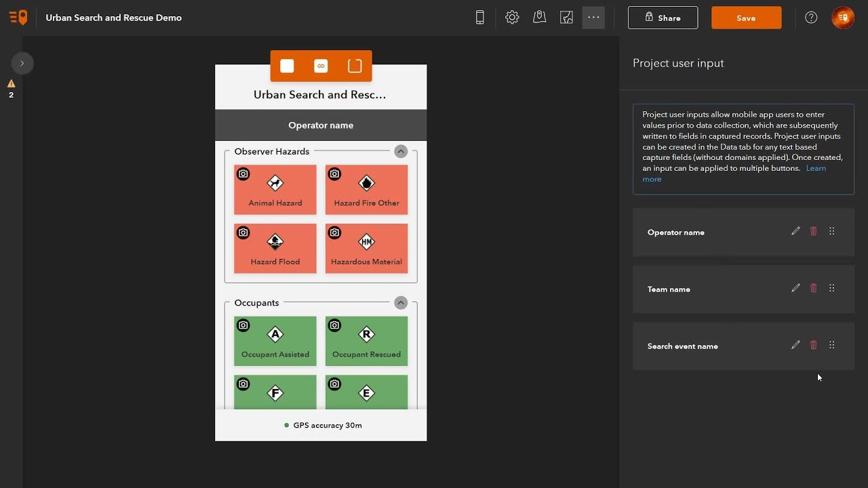Click camera icon on Hazard Fire Other
Screen dimensions: 868x488
(x=334, y=174)
